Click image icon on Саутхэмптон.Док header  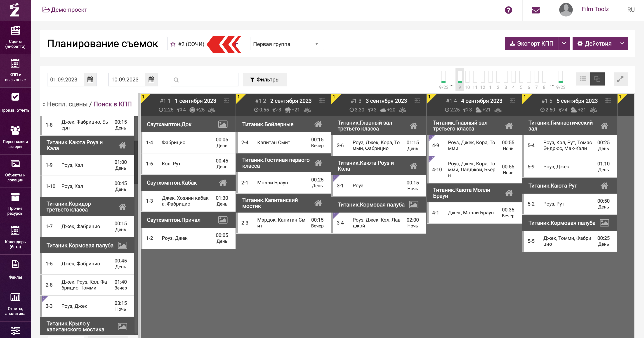coord(222,124)
